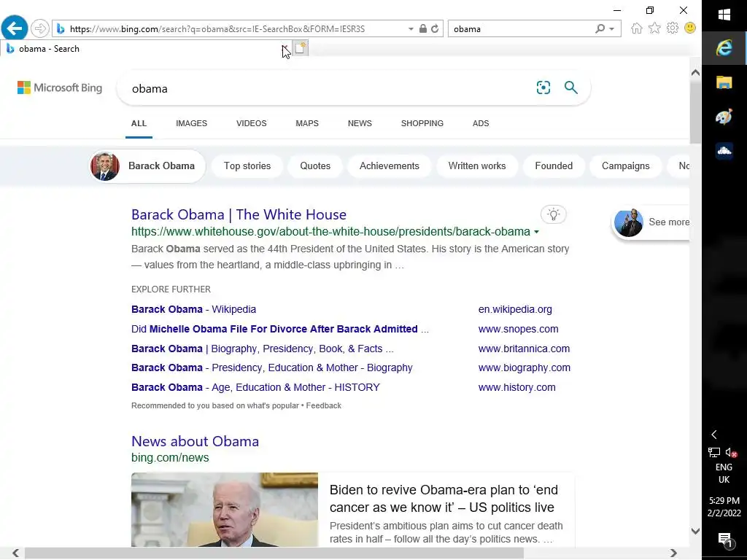The width and height of the screenshot is (747, 560).
Task: Select the Campaigns chip
Action: [x=625, y=166]
